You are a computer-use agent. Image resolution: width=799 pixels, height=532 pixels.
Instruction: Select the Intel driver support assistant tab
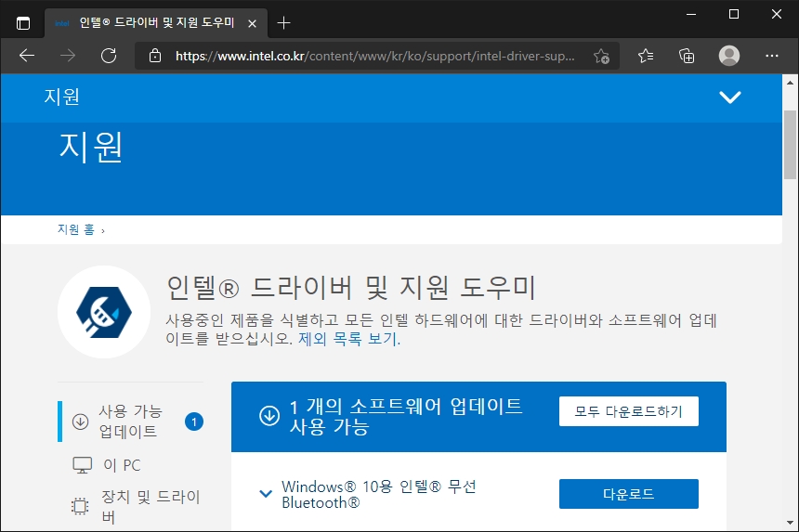155,23
